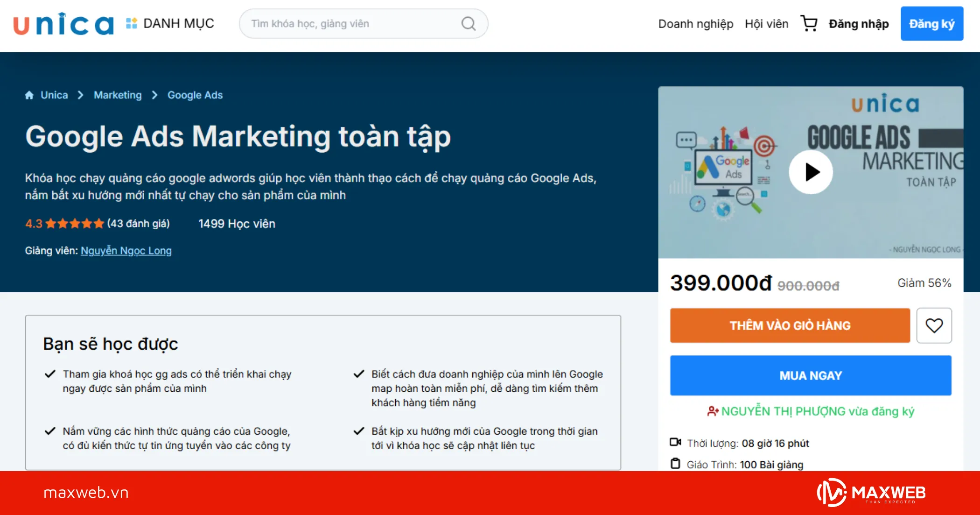Viewport: 980px width, 515px height.
Task: Click the heart wishlist icon
Action: coord(934,325)
